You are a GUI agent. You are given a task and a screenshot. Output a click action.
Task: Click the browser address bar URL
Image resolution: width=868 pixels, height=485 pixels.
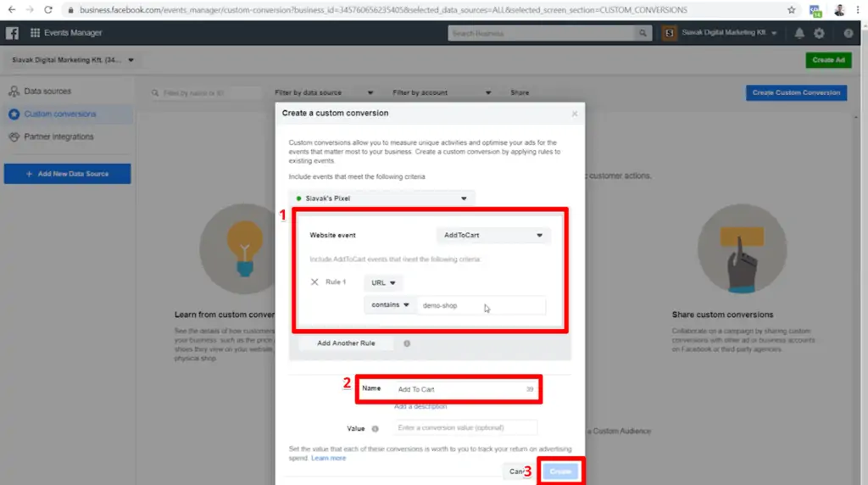coord(383,10)
